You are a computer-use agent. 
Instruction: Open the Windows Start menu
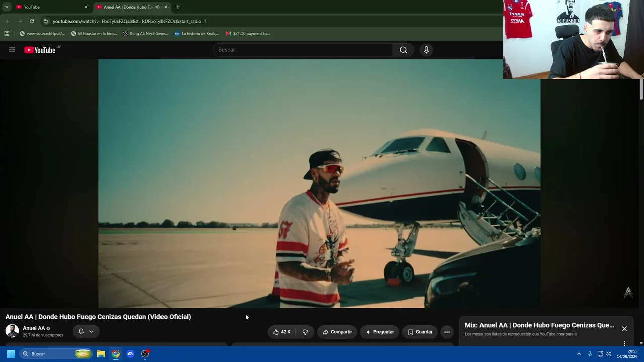11,354
